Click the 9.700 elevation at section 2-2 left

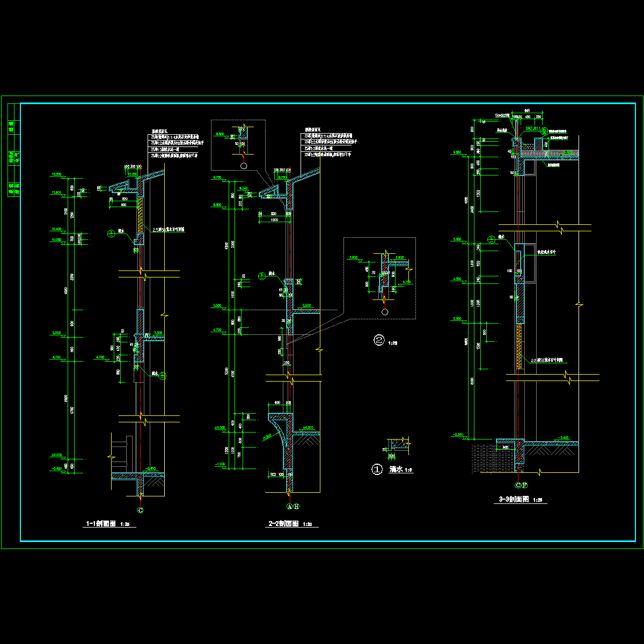pyautogui.click(x=218, y=178)
